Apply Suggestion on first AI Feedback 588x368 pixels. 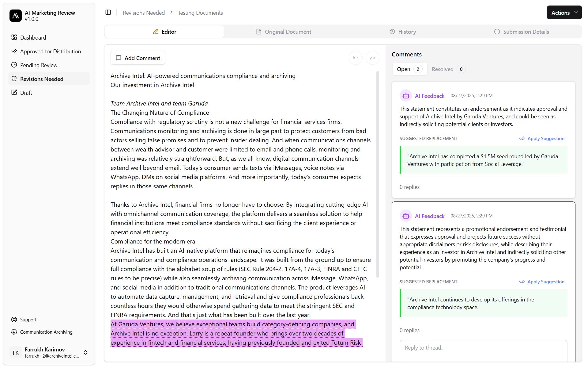click(x=542, y=138)
